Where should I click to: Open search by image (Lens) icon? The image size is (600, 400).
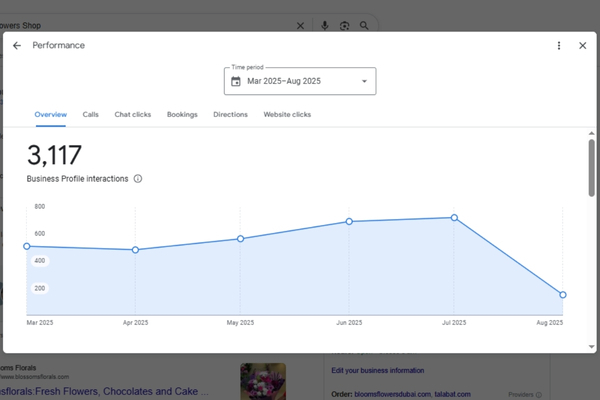tap(344, 26)
